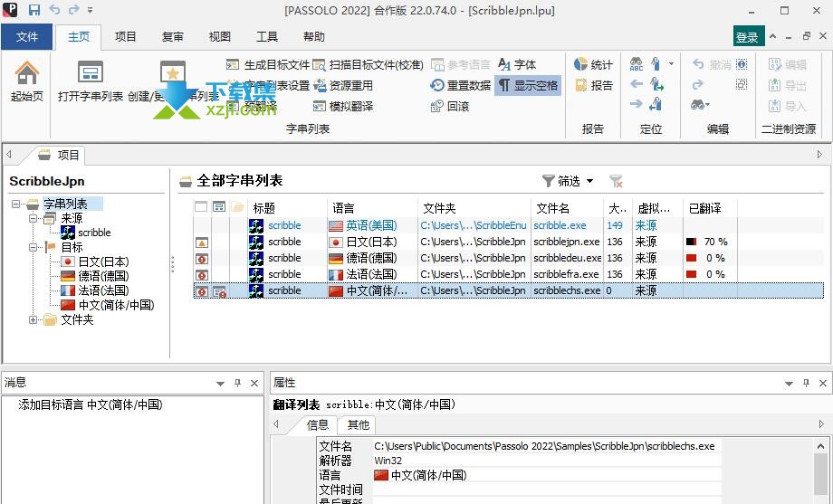Open the 文件 menu
833x504 pixels.
pos(27,36)
